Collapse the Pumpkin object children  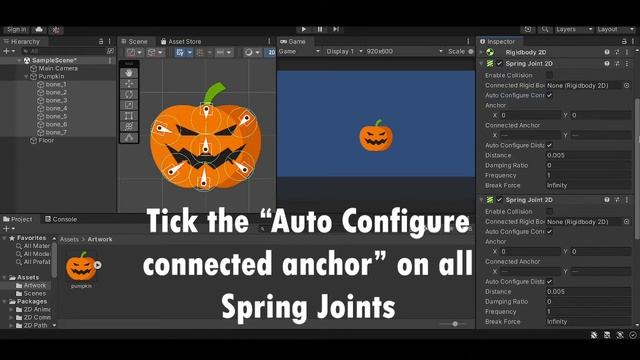(x=26, y=76)
